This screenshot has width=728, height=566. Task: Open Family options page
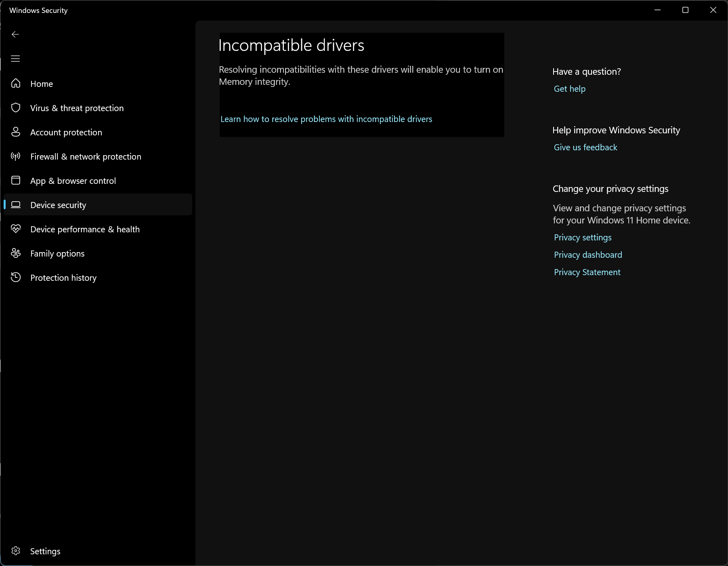pyautogui.click(x=98, y=253)
